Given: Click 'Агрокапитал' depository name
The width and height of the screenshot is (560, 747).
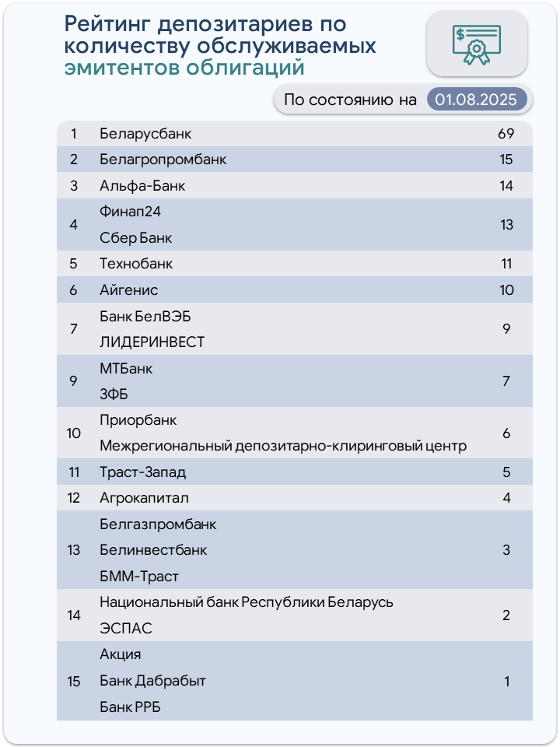Looking at the screenshot, I should (145, 498).
